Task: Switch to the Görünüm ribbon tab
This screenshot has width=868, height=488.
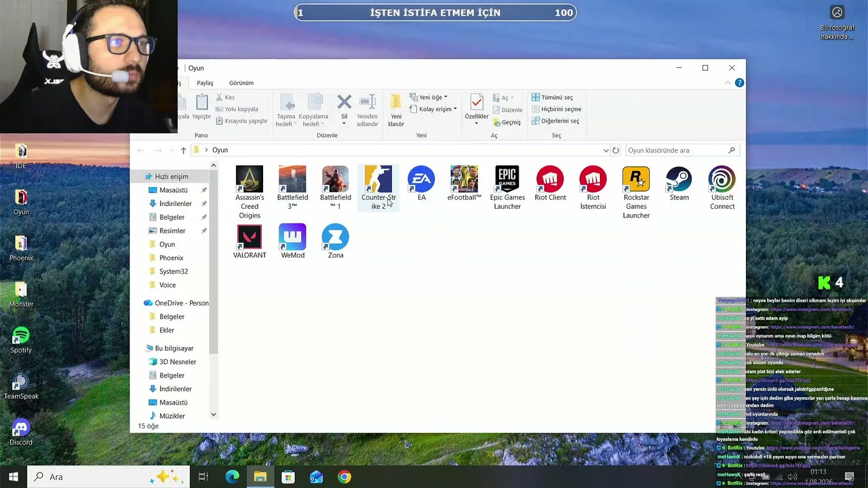Action: (x=241, y=83)
